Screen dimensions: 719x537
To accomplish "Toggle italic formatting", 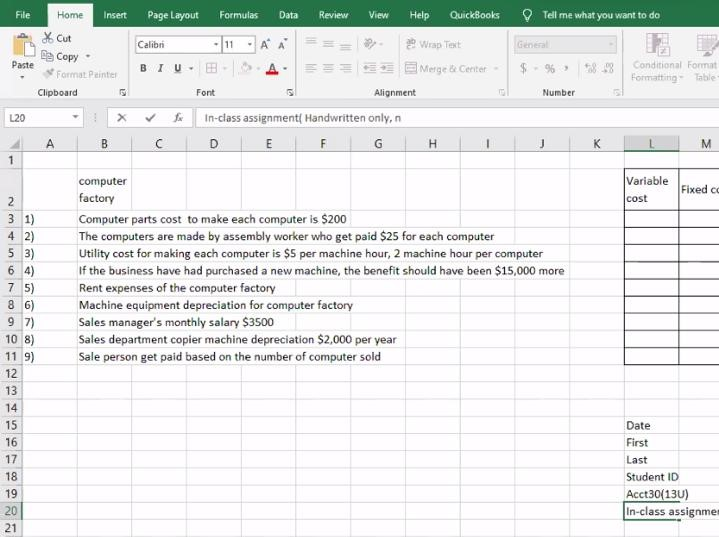I will pos(160,68).
